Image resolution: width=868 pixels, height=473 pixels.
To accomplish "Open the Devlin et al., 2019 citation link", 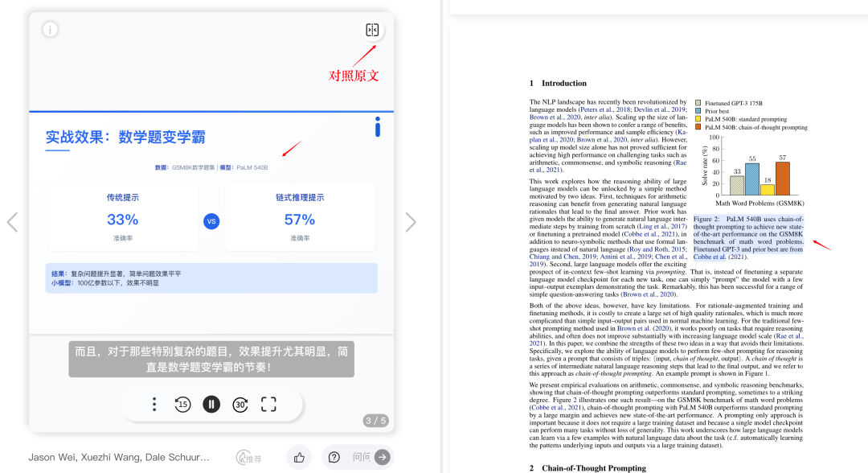I will click(659, 109).
